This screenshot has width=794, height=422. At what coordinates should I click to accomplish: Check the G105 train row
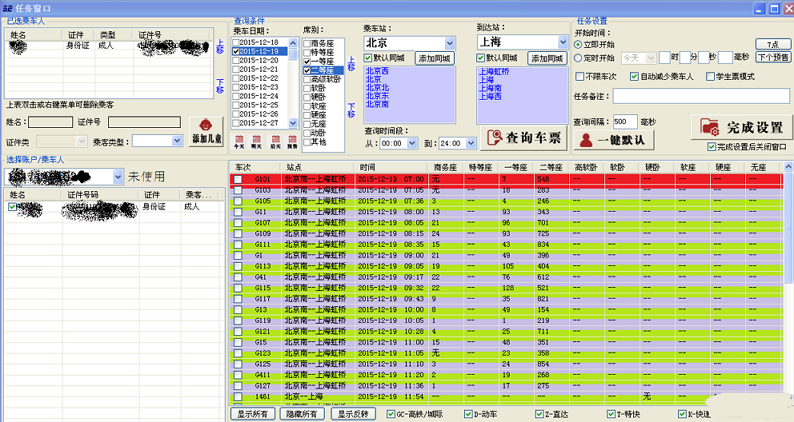point(237,201)
